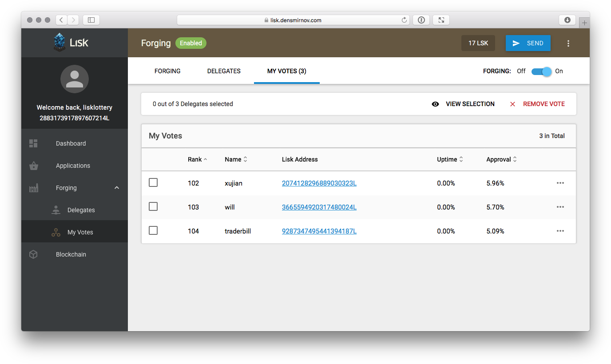611x364 pixels.
Task: Click the Delegates person icon
Action: 56,210
